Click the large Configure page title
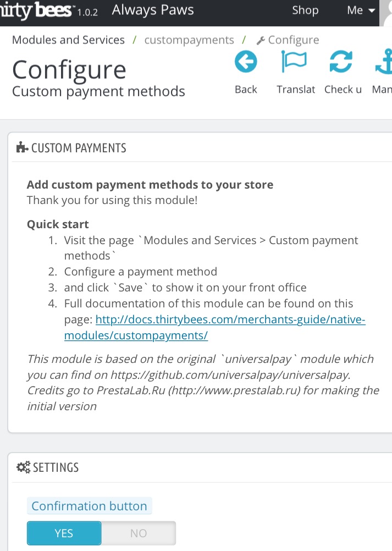This screenshot has height=551, width=392. click(69, 70)
